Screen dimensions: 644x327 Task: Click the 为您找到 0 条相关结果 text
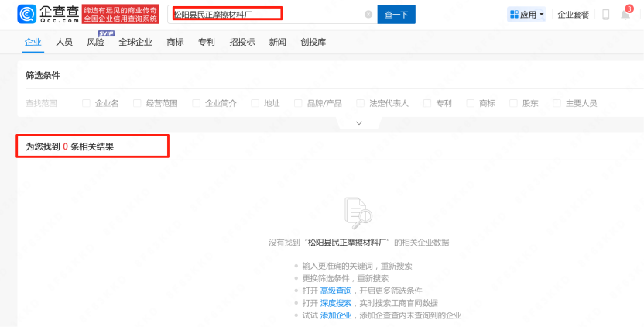70,146
